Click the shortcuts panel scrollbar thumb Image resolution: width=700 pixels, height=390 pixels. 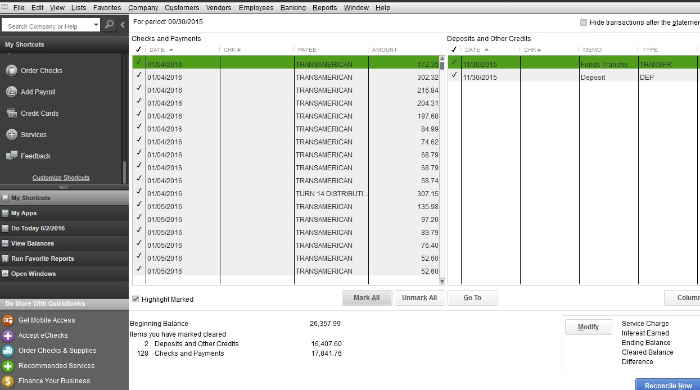(x=124, y=172)
